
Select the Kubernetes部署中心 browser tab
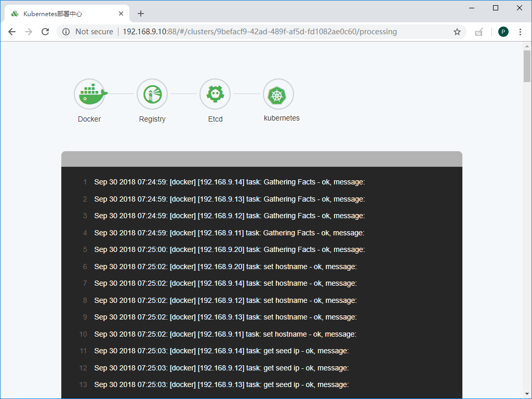[x=67, y=14]
